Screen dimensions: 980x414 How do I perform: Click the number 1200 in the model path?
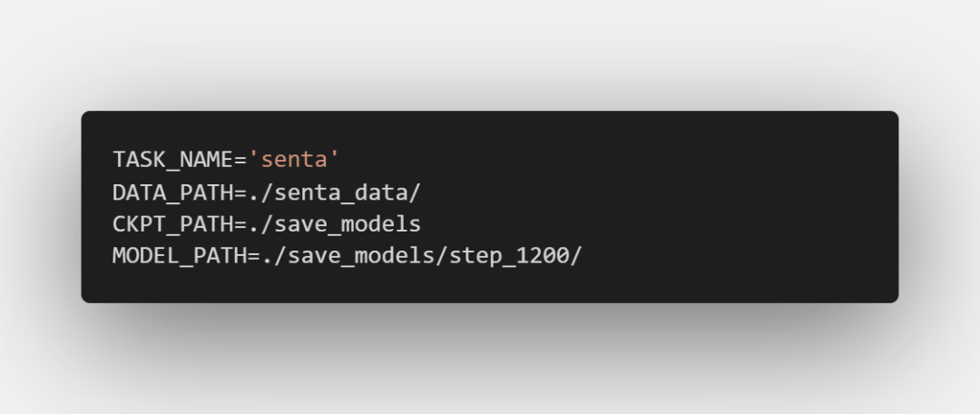point(543,256)
